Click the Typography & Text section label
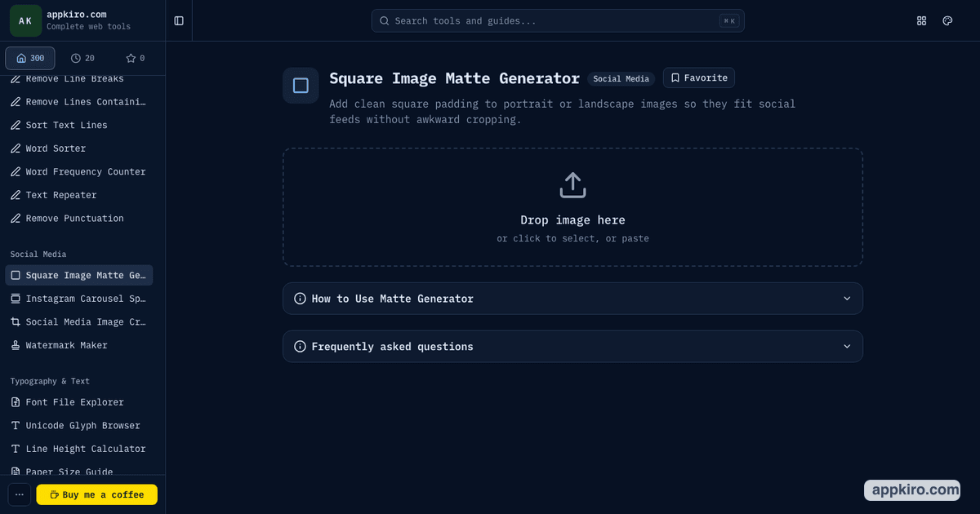This screenshot has width=980, height=514. (50, 381)
